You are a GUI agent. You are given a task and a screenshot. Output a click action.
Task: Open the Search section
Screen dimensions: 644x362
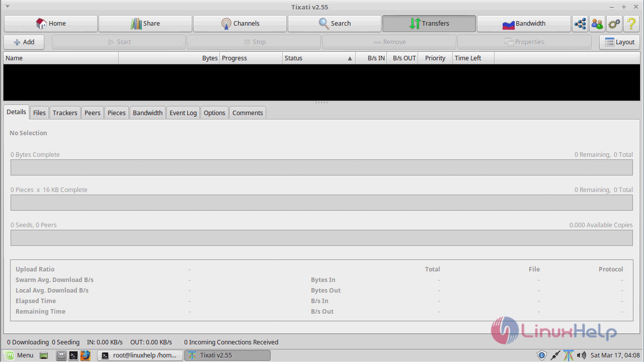(335, 24)
